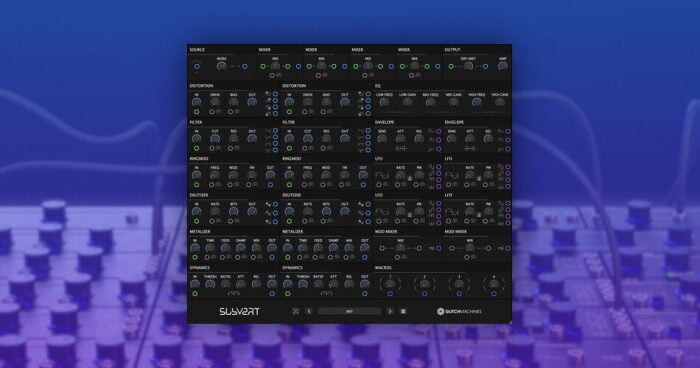700x368 pixels.
Task: Click the first Ringmod FREQ knob
Action: click(x=215, y=176)
